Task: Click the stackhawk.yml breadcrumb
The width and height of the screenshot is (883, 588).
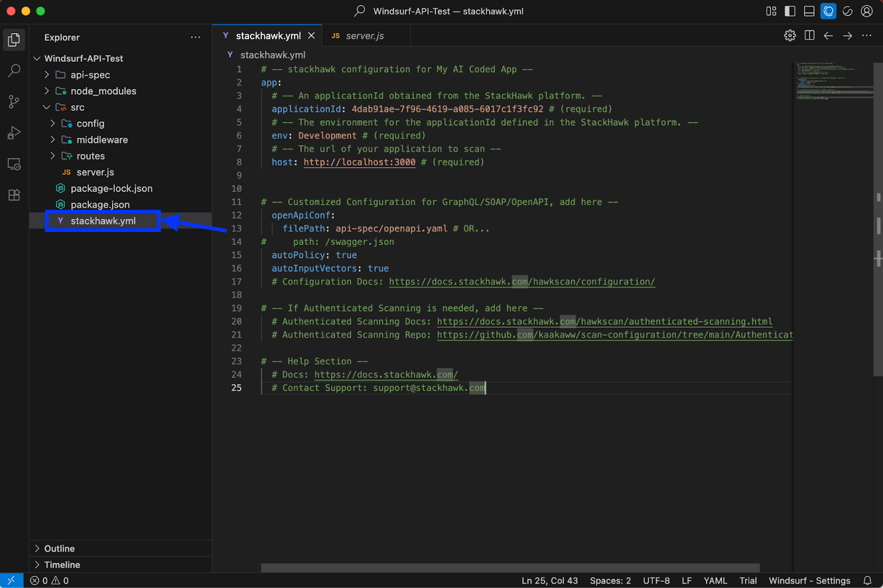Action: [273, 55]
